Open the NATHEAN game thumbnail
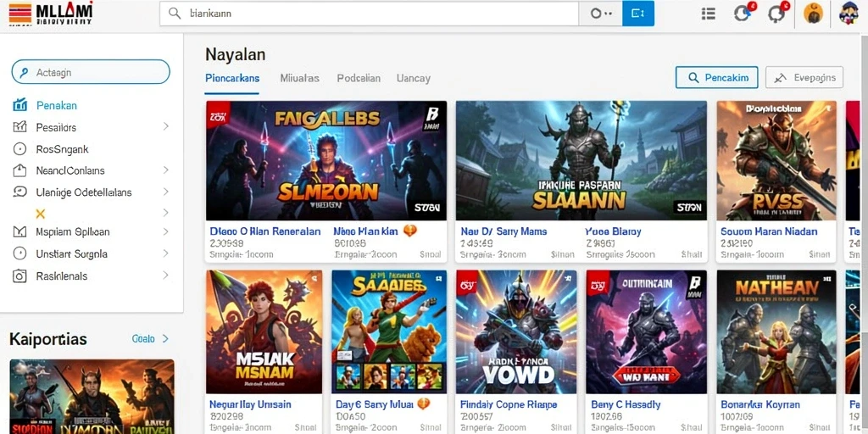 [x=776, y=331]
